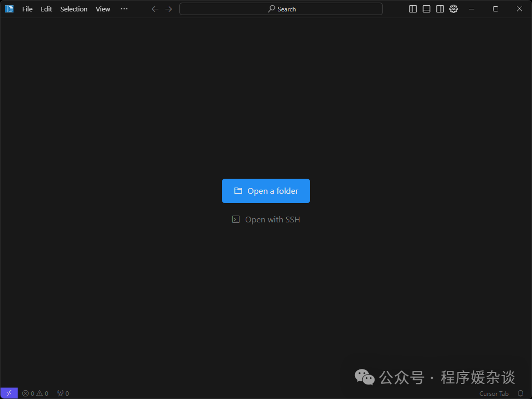Expand the overflow menu with three dots
Screen dimensions: 532x399
[x=124, y=9]
